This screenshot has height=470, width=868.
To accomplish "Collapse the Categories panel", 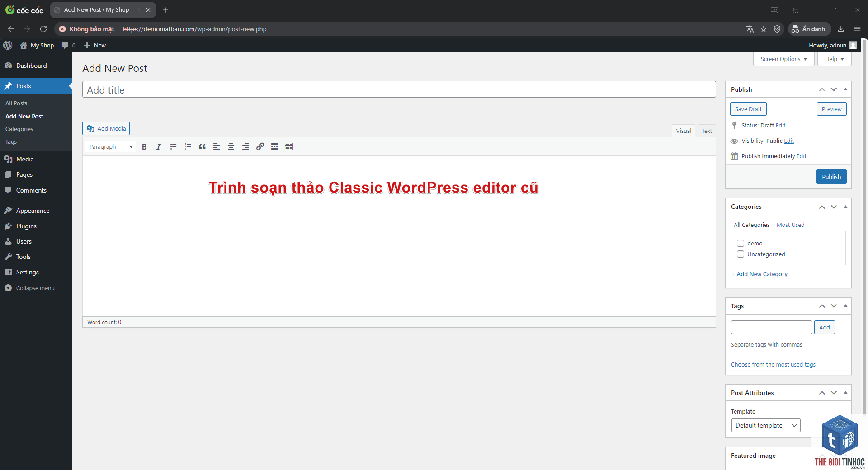I will click(845, 207).
